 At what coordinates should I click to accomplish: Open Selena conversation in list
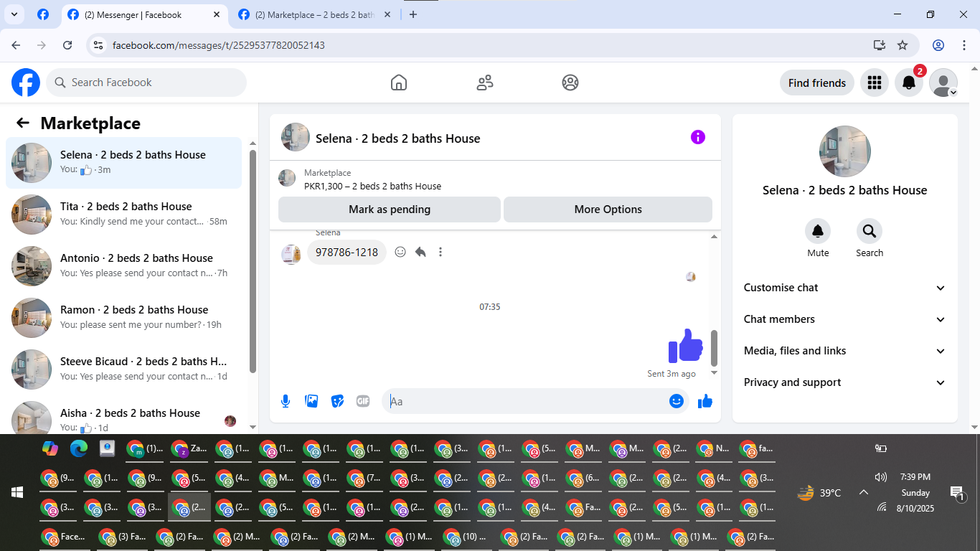pos(124,163)
